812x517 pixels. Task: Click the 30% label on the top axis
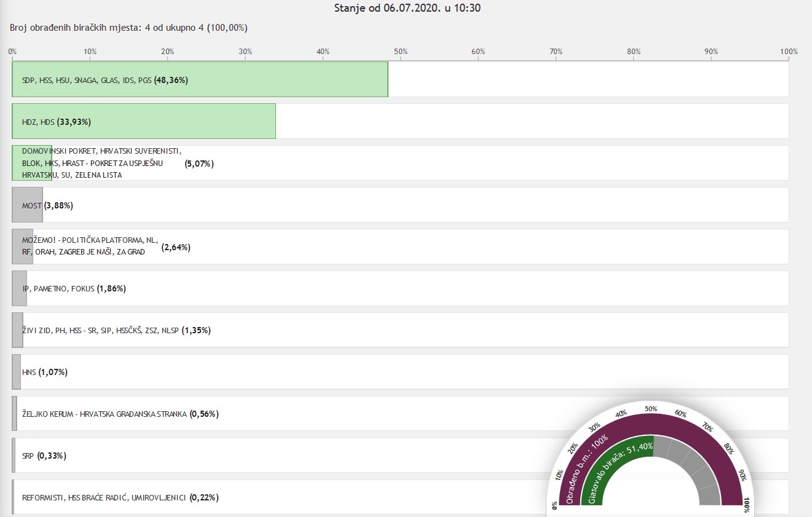(245, 52)
